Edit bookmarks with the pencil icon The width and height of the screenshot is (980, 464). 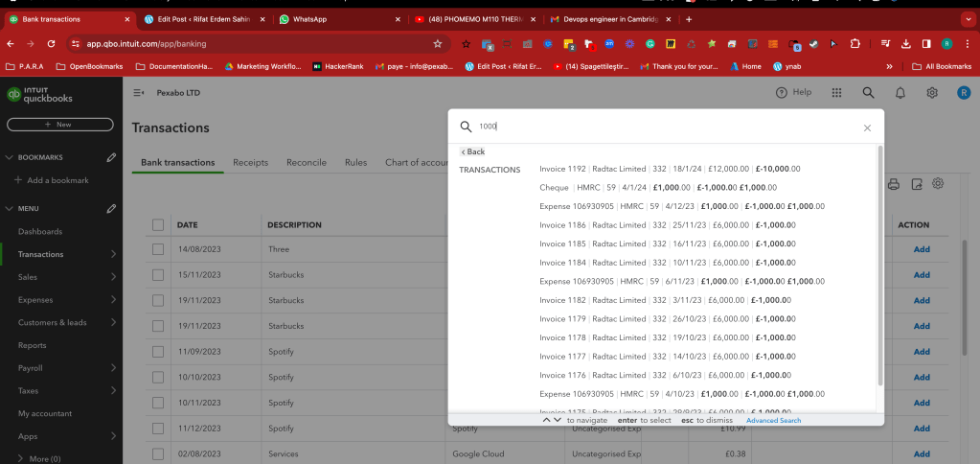[x=111, y=157]
